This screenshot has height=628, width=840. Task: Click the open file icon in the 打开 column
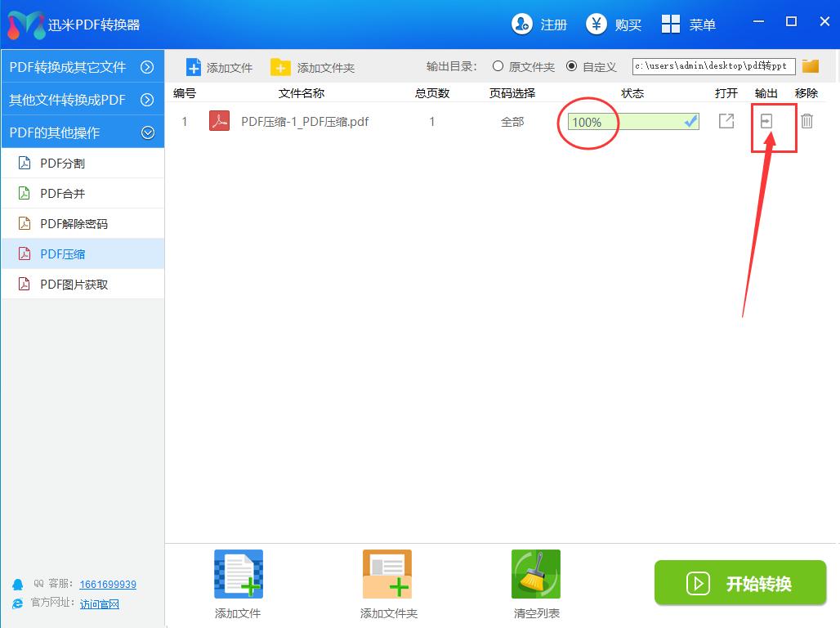click(726, 121)
